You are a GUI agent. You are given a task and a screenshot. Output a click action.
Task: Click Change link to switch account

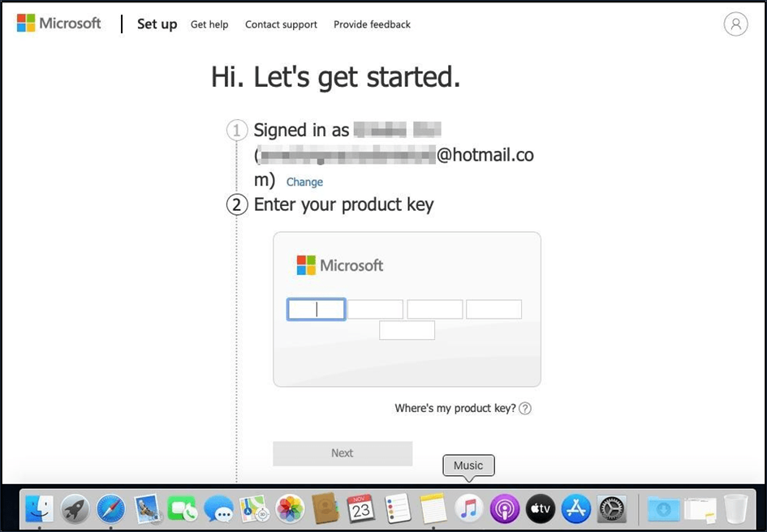point(304,182)
